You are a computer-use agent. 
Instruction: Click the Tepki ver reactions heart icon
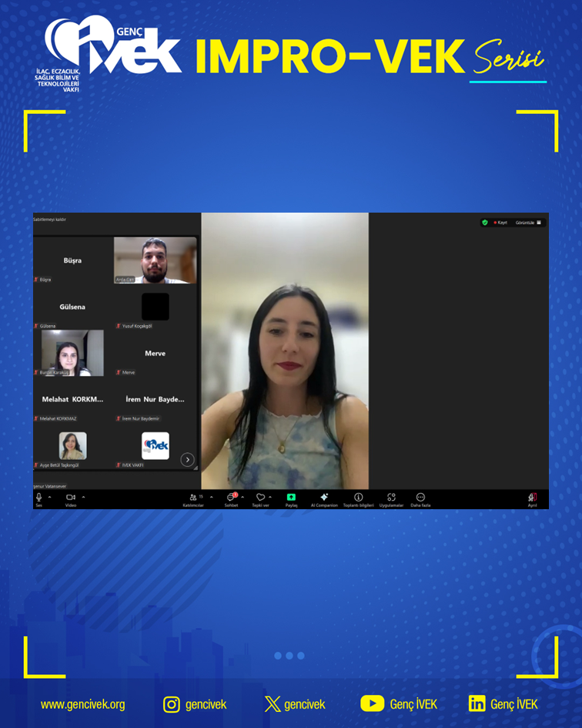260,498
